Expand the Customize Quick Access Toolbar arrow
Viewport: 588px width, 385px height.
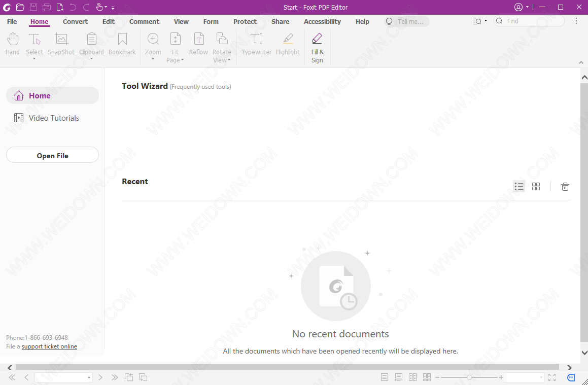[113, 8]
